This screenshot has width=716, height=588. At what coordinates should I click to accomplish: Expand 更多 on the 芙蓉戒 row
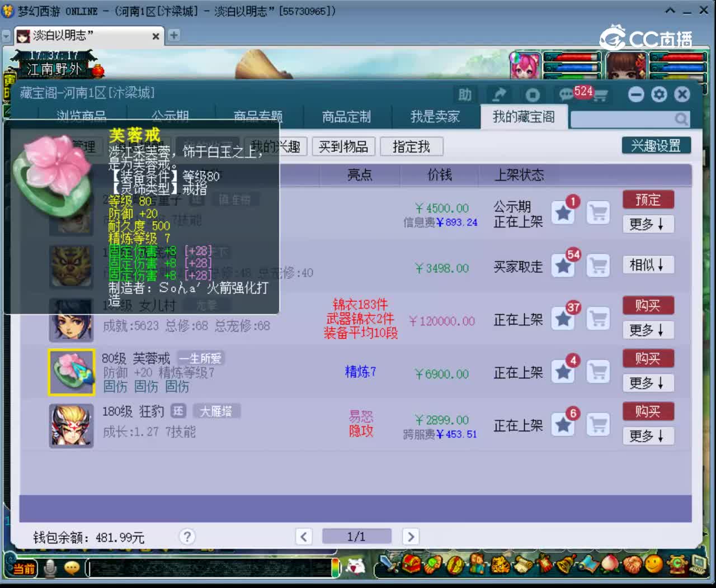(648, 383)
